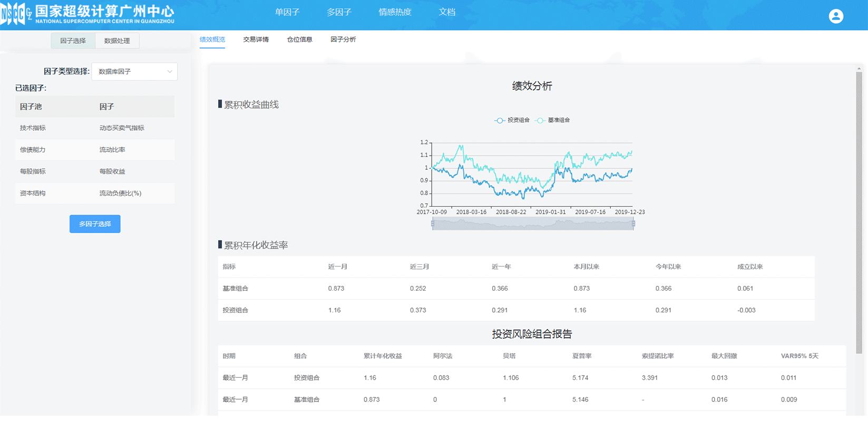Click the 夏普率 column header
Viewport: 868px width, 422px height.
[x=582, y=356]
